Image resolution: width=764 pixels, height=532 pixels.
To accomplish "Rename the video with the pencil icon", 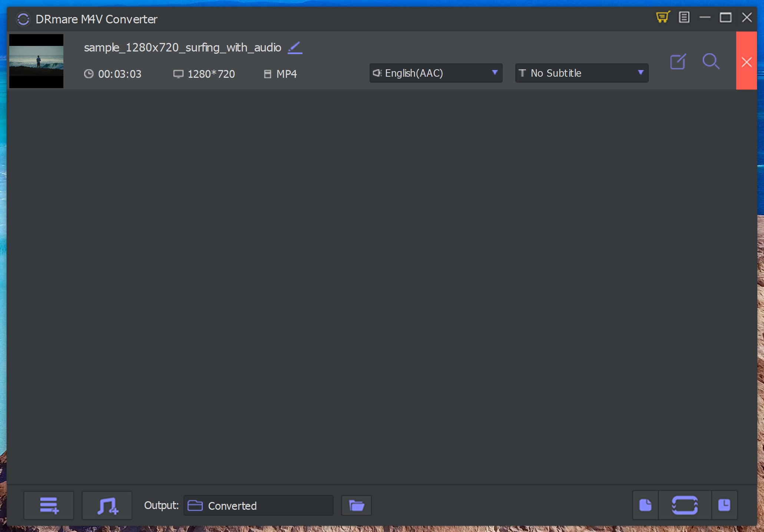I will 295,47.
